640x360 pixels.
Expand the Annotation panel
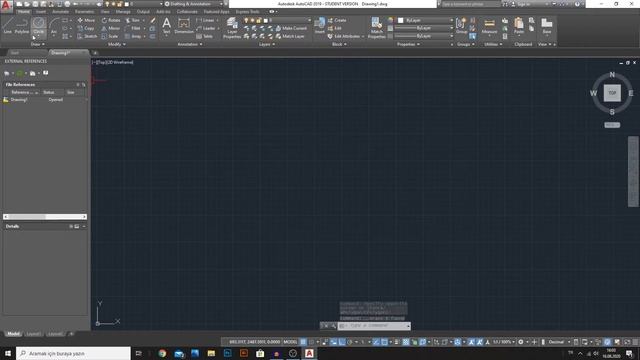pos(190,44)
